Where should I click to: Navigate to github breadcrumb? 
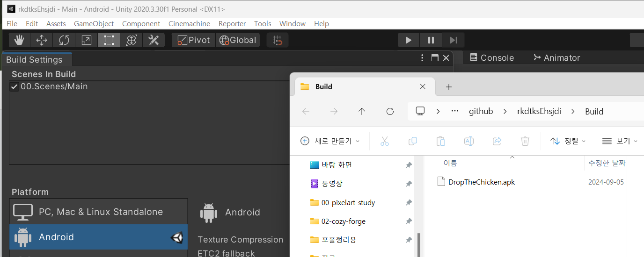(x=481, y=111)
